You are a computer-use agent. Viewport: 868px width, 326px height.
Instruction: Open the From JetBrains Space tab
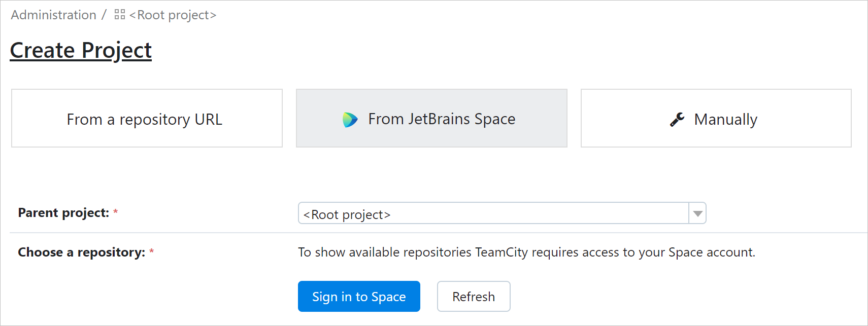(431, 119)
